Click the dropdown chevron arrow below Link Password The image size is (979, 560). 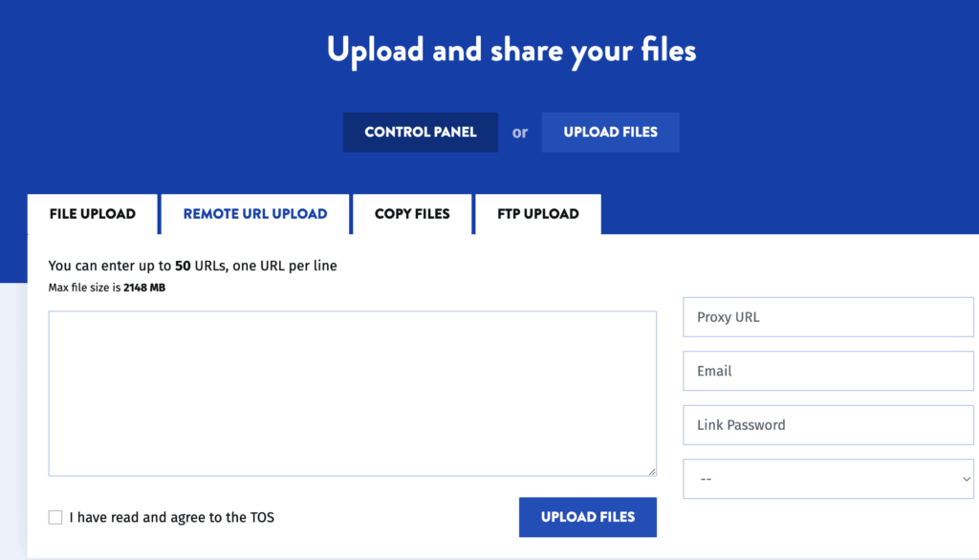coord(966,480)
